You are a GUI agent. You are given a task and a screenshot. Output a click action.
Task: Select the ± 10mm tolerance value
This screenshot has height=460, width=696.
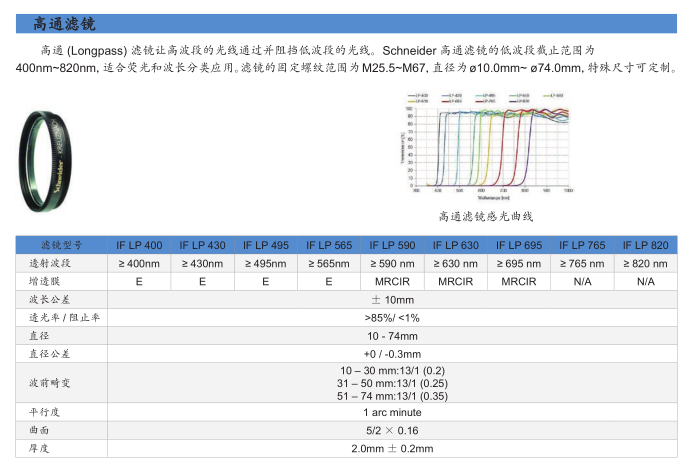pos(392,299)
